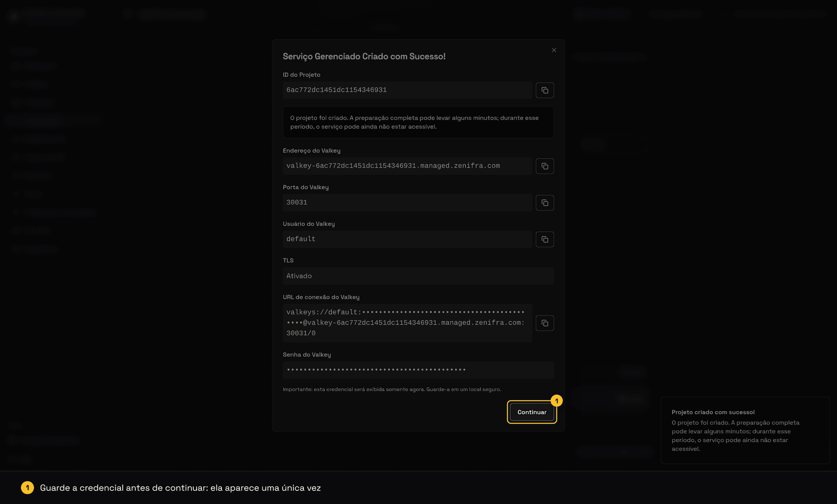Close the success dialog with X
This screenshot has width=837, height=504.
click(554, 50)
